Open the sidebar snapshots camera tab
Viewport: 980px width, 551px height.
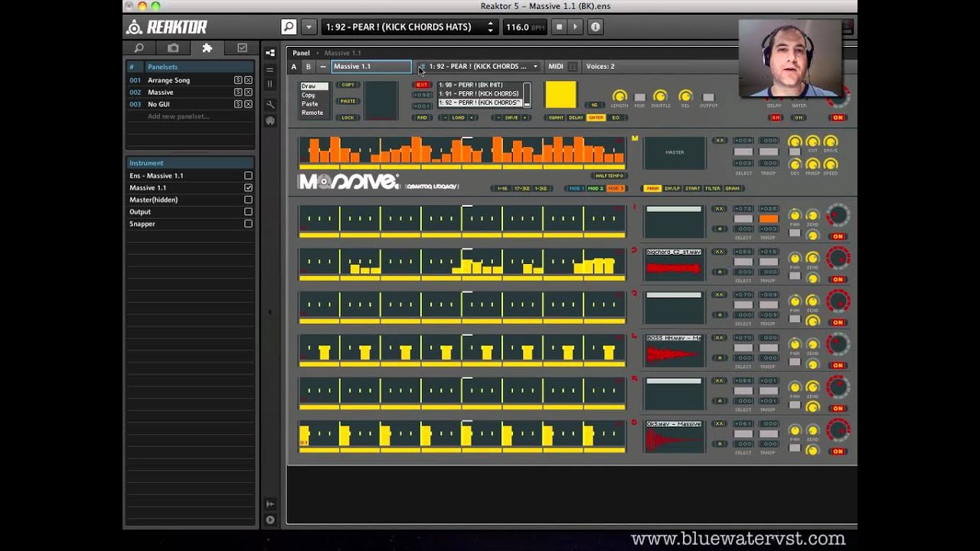173,48
